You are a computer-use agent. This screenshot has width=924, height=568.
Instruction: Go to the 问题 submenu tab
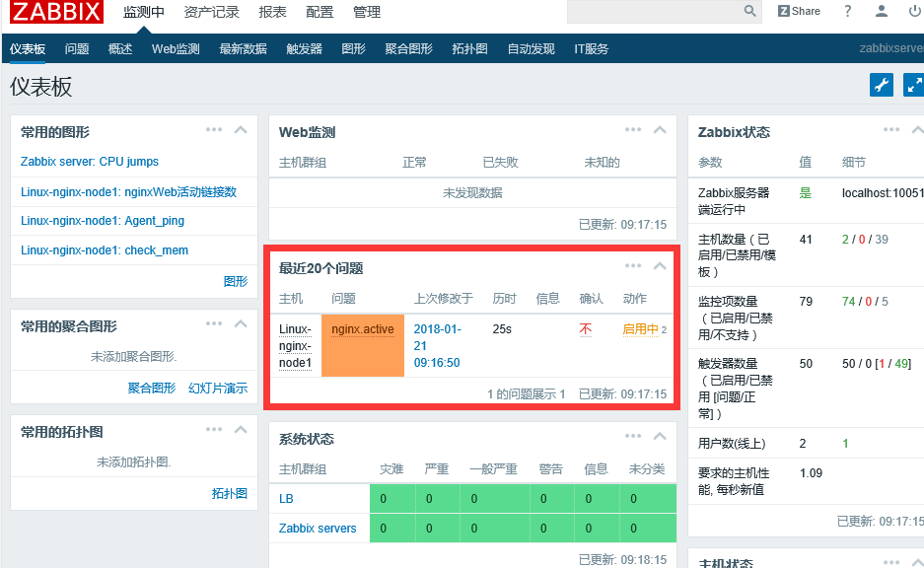point(77,49)
